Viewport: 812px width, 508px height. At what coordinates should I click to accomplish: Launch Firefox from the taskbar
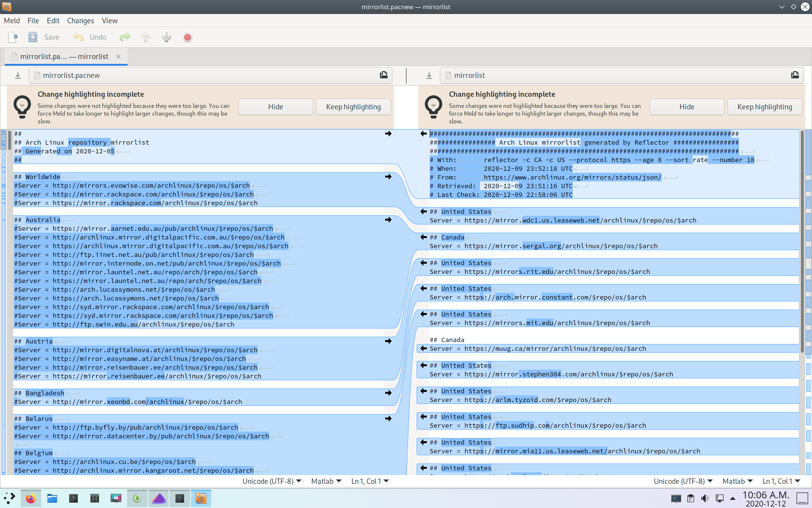pyautogui.click(x=30, y=498)
